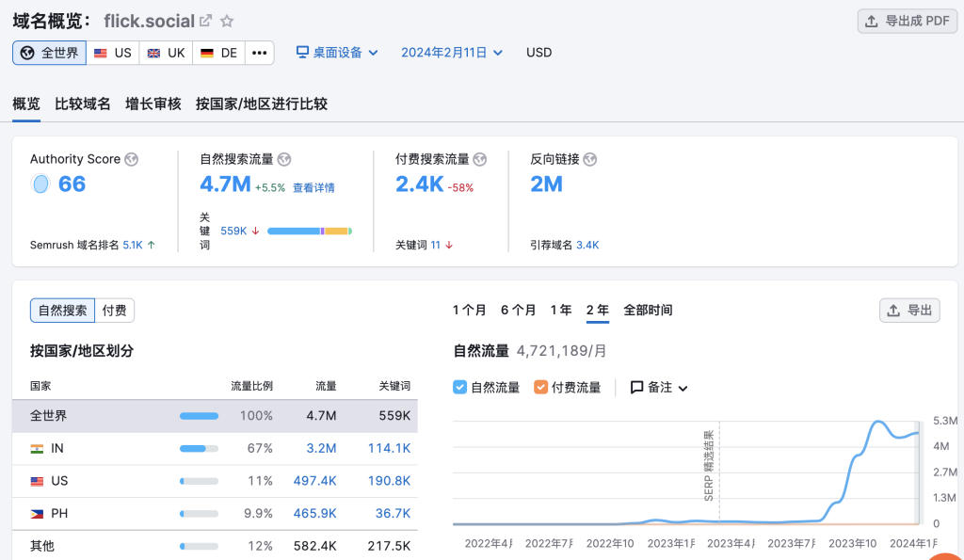Click 导出成 PDF button
This screenshot has height=560, width=964.
[908, 21]
